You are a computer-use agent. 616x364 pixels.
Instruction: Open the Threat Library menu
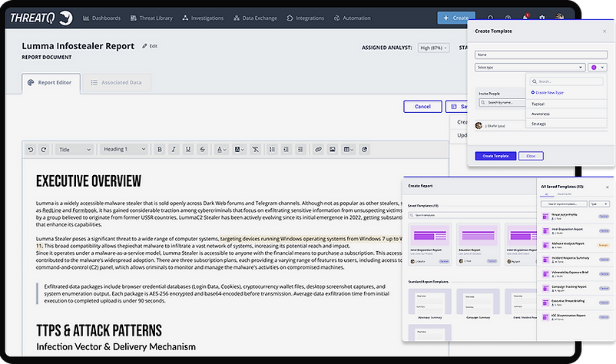tap(151, 18)
